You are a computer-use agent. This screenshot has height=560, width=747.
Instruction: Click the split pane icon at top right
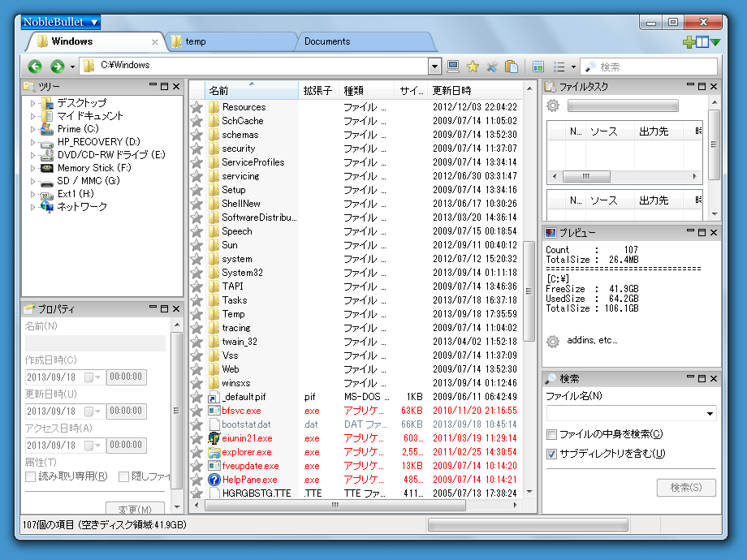(702, 42)
